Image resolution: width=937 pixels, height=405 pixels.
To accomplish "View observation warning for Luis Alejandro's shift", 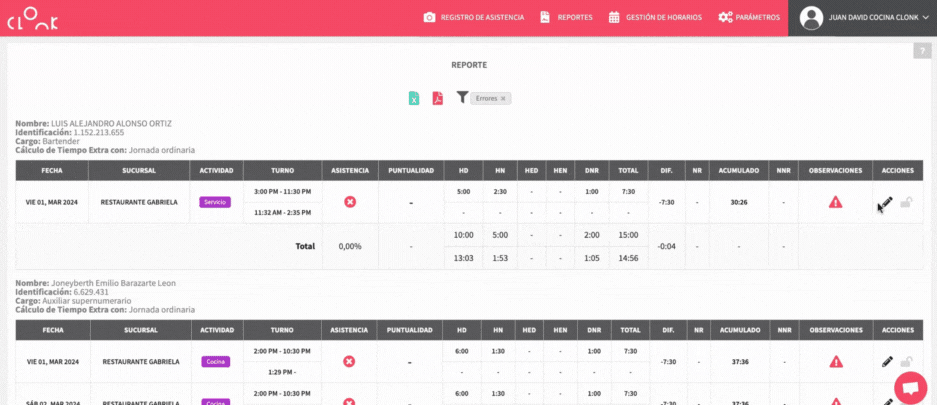I will pos(835,202).
